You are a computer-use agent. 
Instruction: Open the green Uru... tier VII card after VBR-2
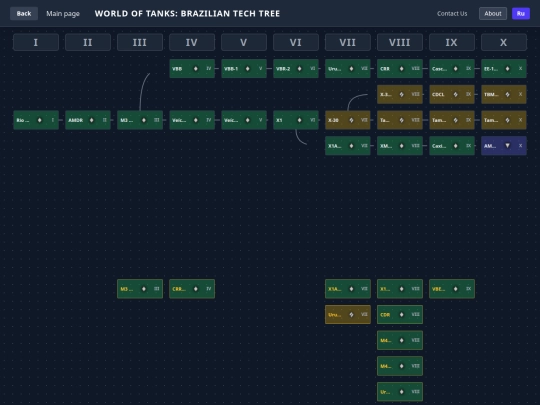click(x=348, y=69)
